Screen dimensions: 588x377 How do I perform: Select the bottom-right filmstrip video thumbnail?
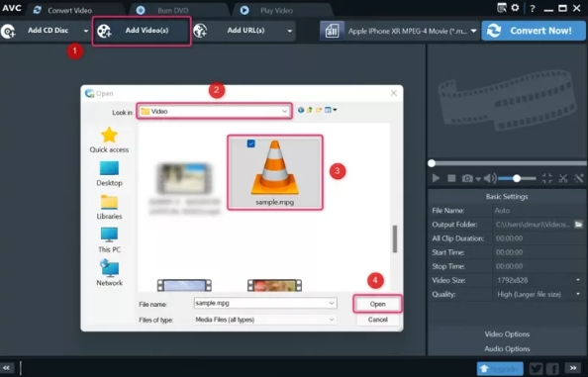pyautogui.click(x=274, y=285)
